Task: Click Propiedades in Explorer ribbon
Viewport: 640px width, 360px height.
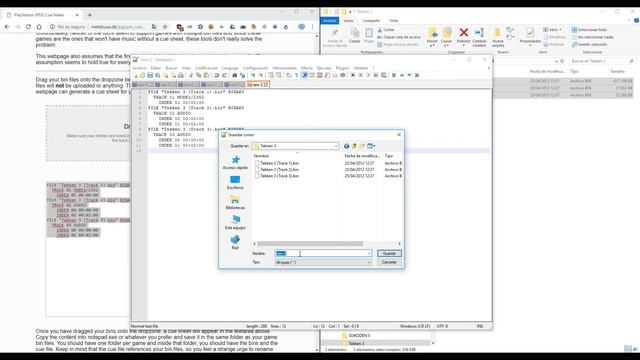Action: click(x=530, y=36)
